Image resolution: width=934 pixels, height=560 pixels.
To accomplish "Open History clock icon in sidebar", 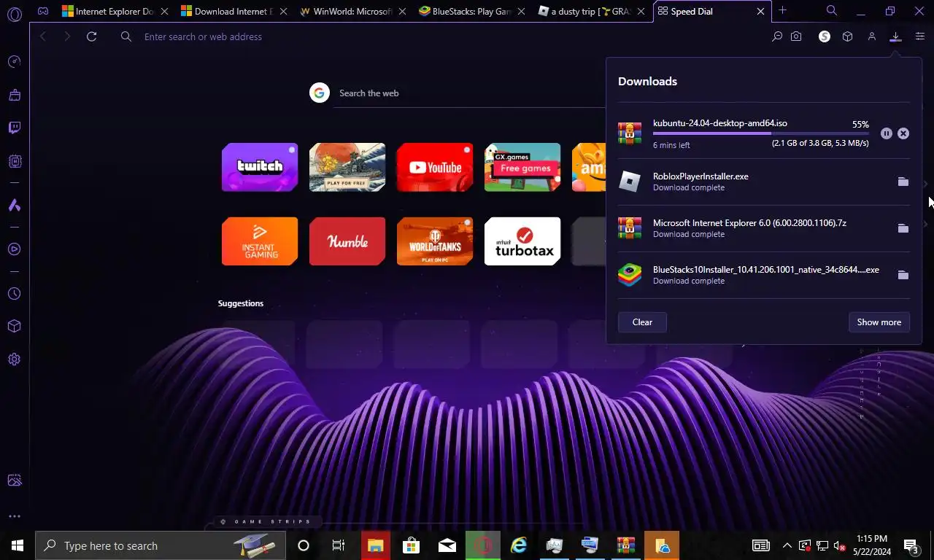I will (14, 294).
